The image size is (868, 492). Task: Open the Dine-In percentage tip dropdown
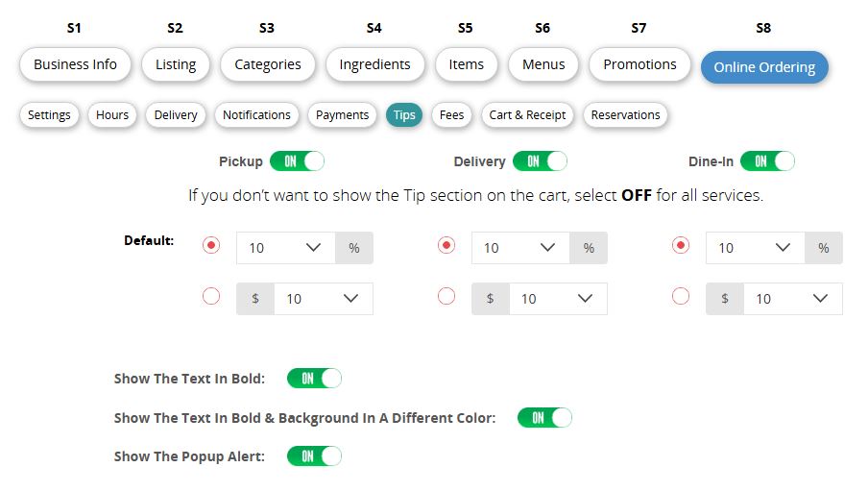pos(755,248)
